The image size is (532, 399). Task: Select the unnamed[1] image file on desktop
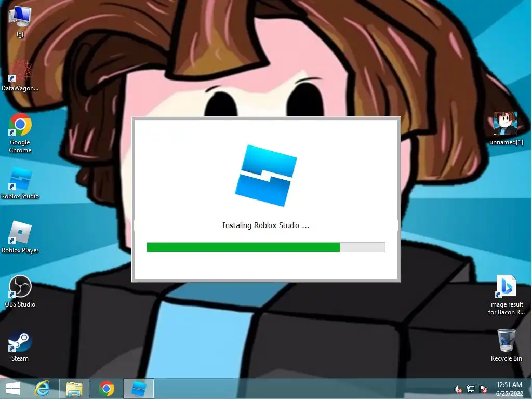coord(506,128)
